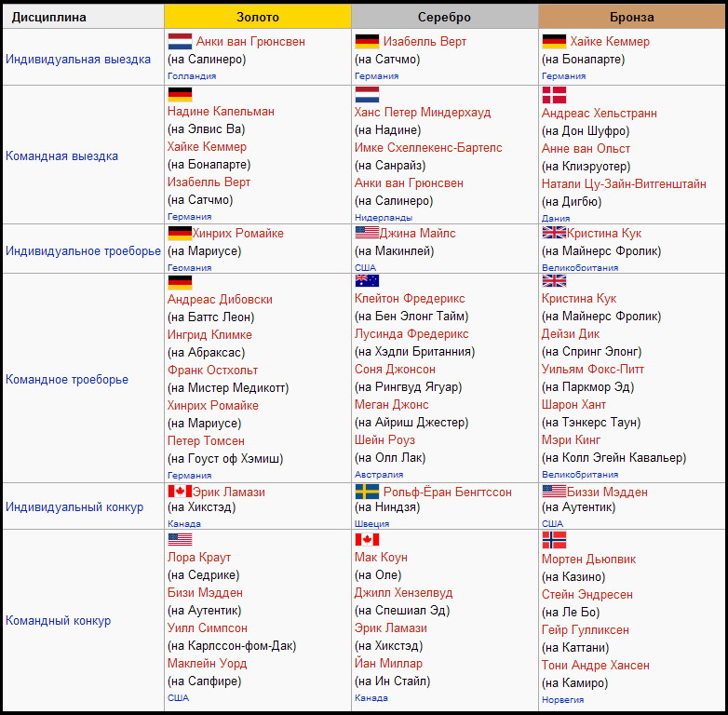Viewport: 728px width, 715px height.
Task: Open the Командная выездка discipline link
Action: click(x=61, y=156)
